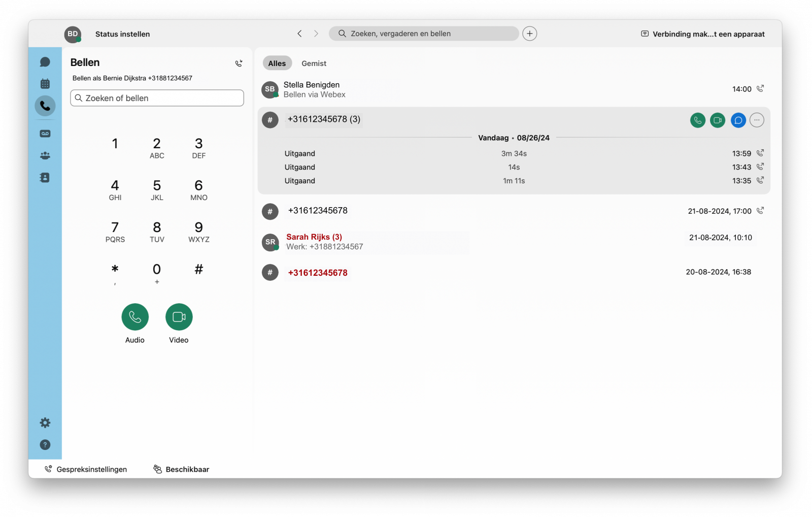The image size is (812, 517).
Task: Select Sarah Rijks (3) missed call entry
Action: [514, 242]
